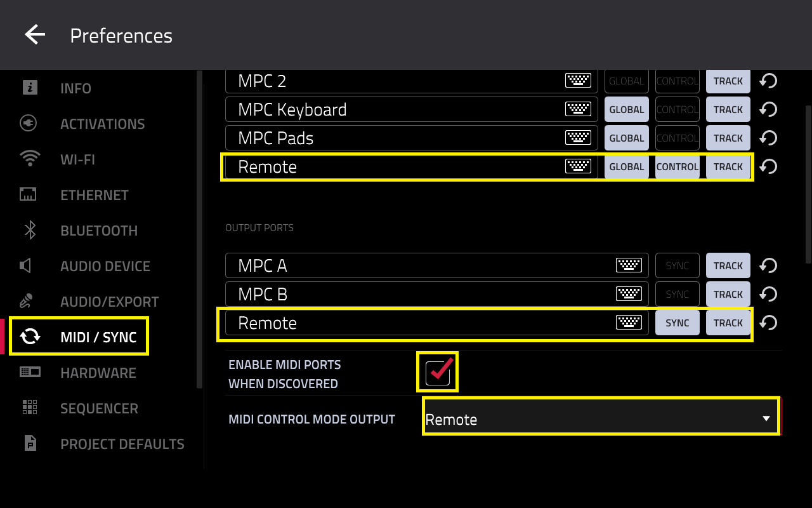Toggle SYNC for MPC A output port

pyautogui.click(x=678, y=265)
